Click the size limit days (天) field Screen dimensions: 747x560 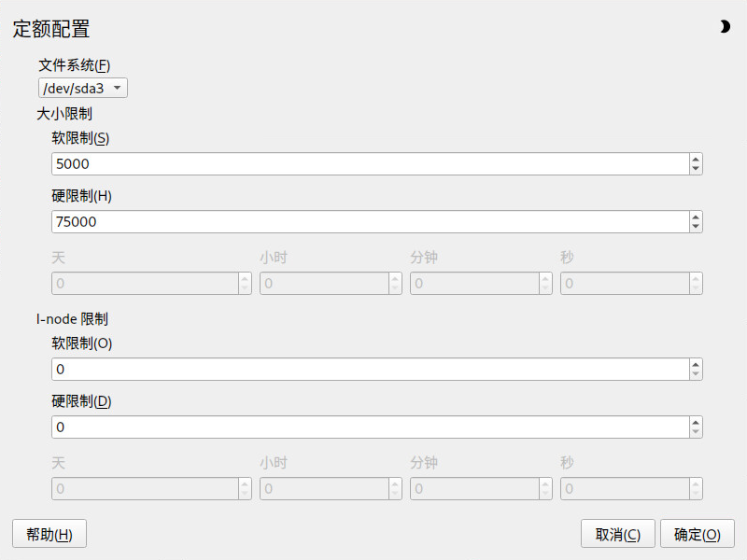pyautogui.click(x=144, y=284)
